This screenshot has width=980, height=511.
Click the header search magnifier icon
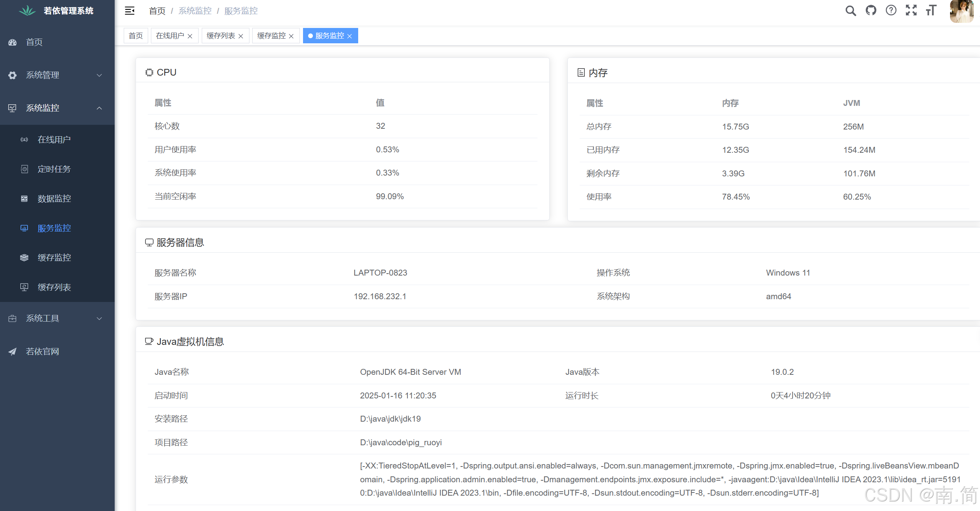click(x=850, y=11)
